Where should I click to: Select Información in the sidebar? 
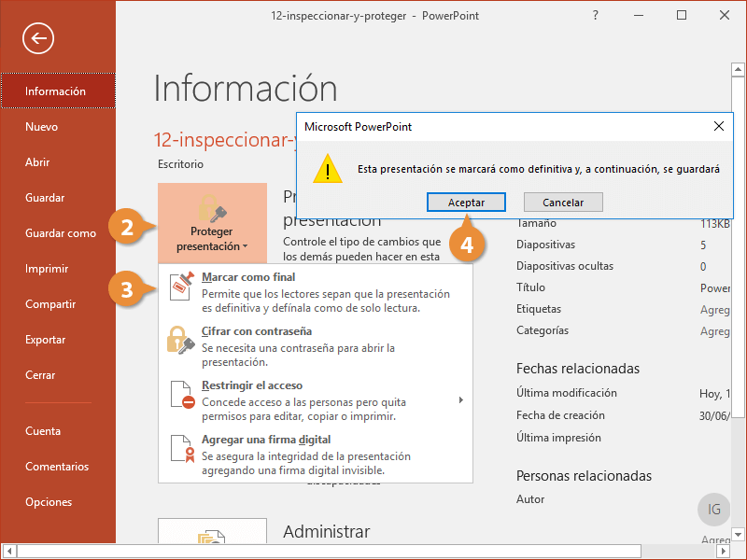point(56,91)
